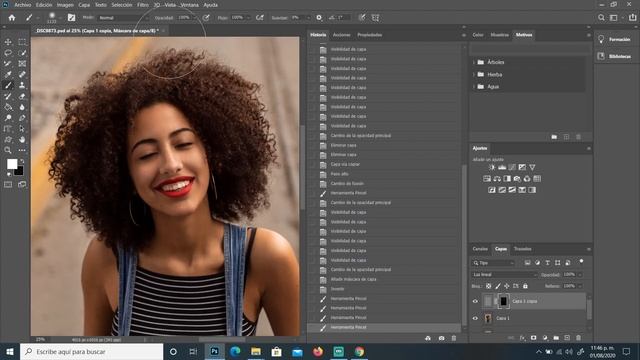Open the Filtro menu
Image resolution: width=640 pixels, height=360 pixels.
tap(143, 5)
